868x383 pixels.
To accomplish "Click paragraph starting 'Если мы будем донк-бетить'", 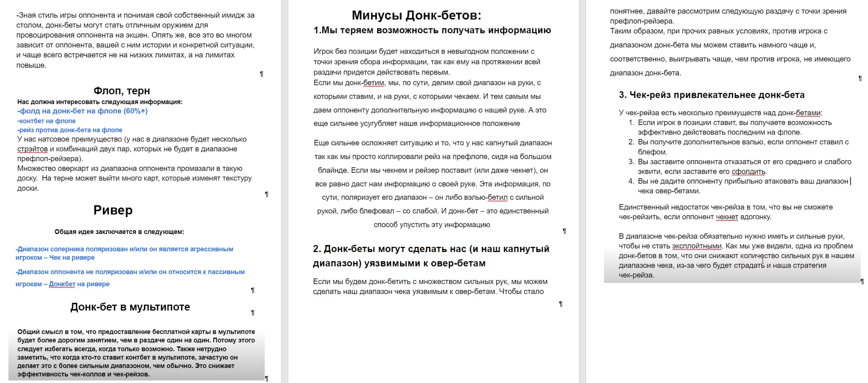I will point(430,287).
